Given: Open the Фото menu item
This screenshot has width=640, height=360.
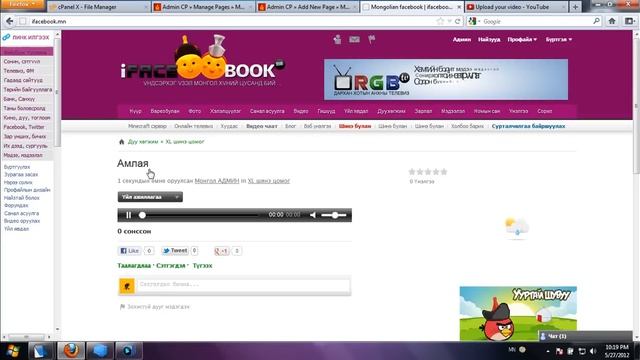Looking at the screenshot, I should point(195,111).
